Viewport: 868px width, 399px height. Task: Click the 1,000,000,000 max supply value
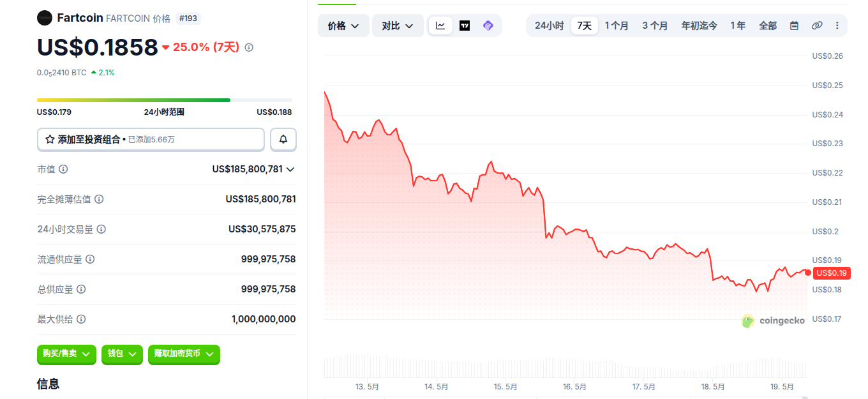264,319
